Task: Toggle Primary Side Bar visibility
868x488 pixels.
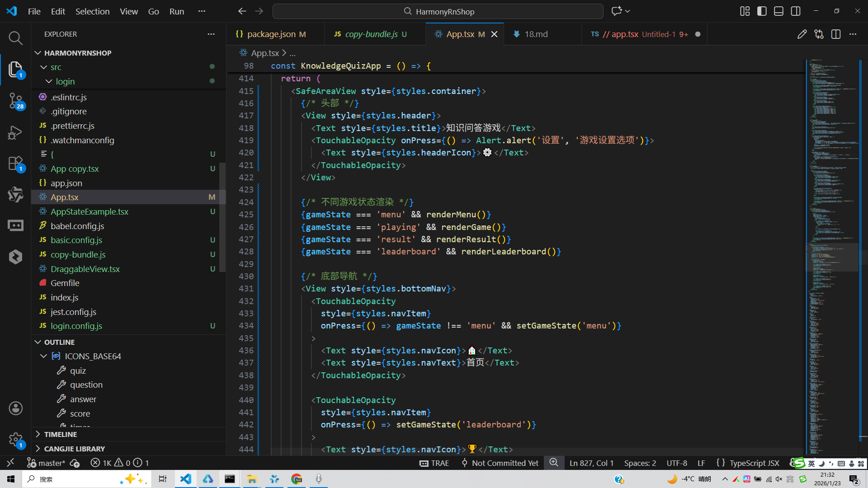Action: click(762, 11)
